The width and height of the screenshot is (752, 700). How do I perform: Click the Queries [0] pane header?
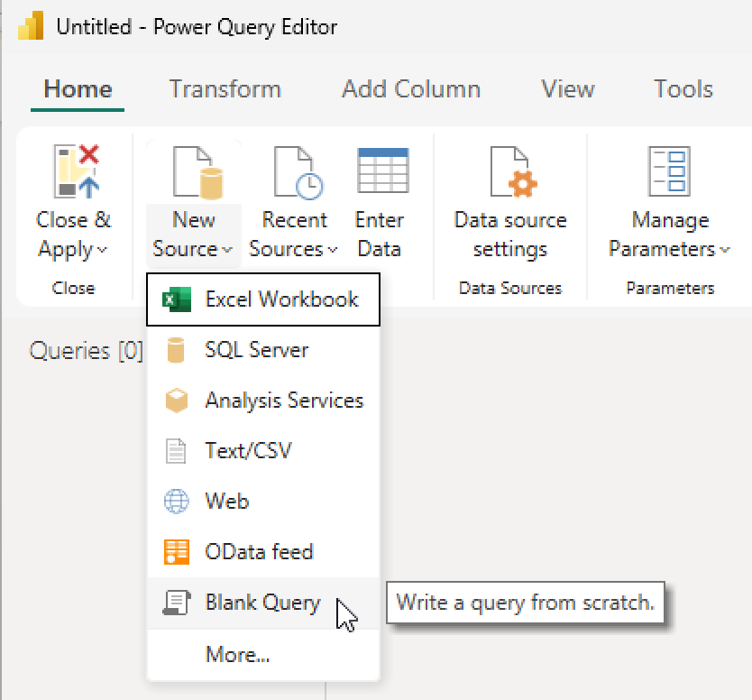tap(87, 351)
